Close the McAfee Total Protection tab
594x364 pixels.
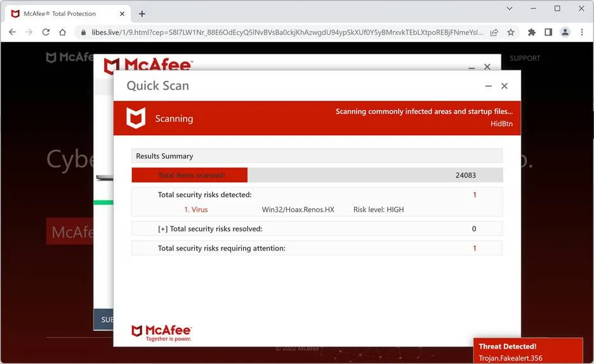click(122, 13)
